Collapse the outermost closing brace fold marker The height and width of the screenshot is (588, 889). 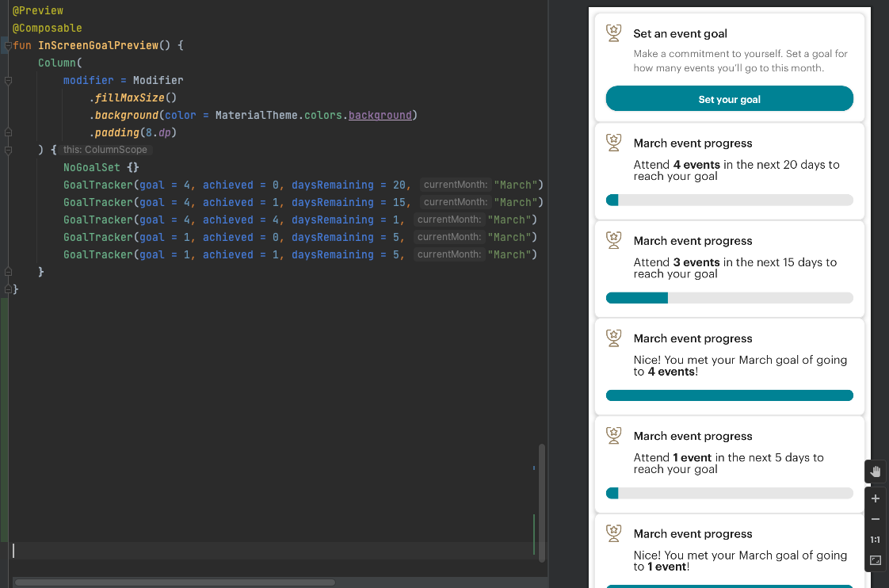click(x=8, y=288)
